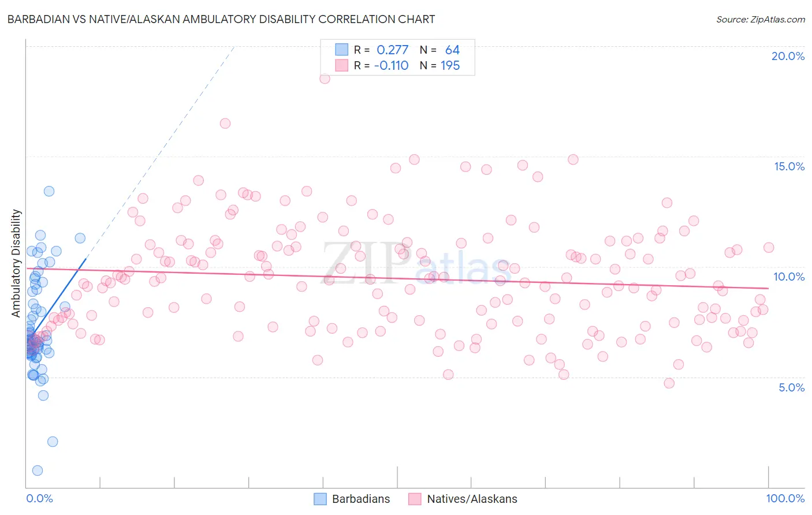Click the Natives/Alaskans pink legend swatch at bottom
The height and width of the screenshot is (515, 812).
pyautogui.click(x=415, y=499)
